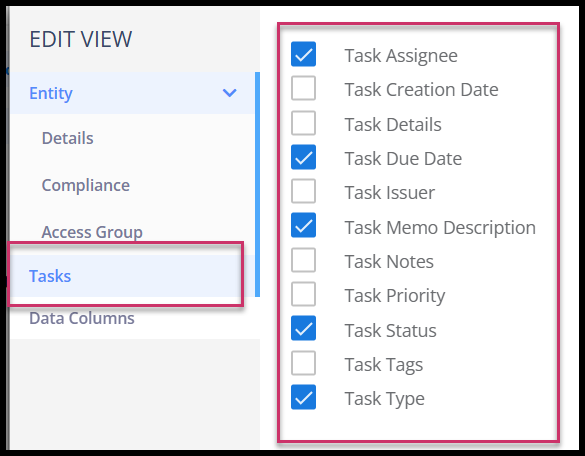585x456 pixels.
Task: Check the Task Details checkbox
Action: click(x=303, y=123)
